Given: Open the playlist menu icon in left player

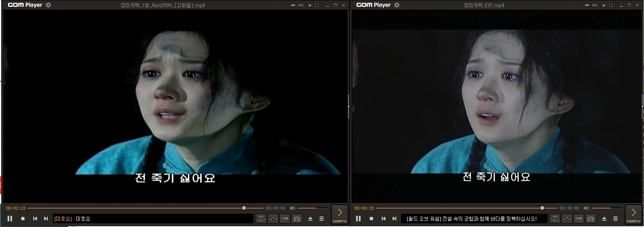Looking at the screenshot, I should (x=322, y=219).
